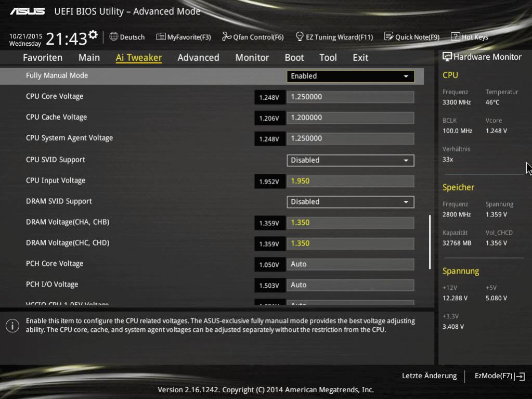Screen dimensions: 532x399
Task: Click Quick Note(F9) label
Action: point(417,37)
